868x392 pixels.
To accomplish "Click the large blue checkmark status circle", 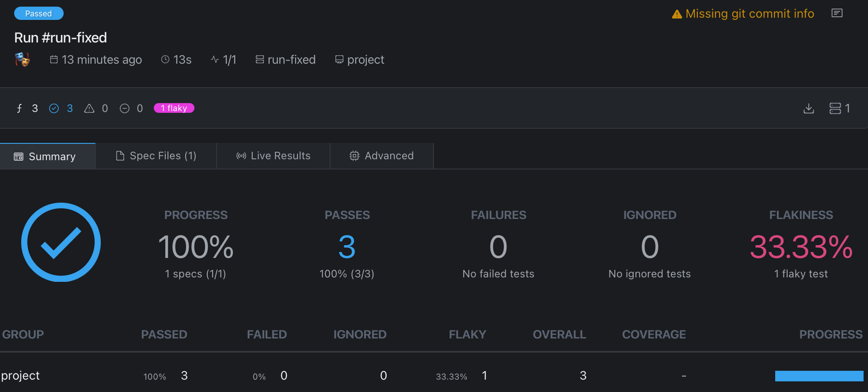I will (61, 242).
